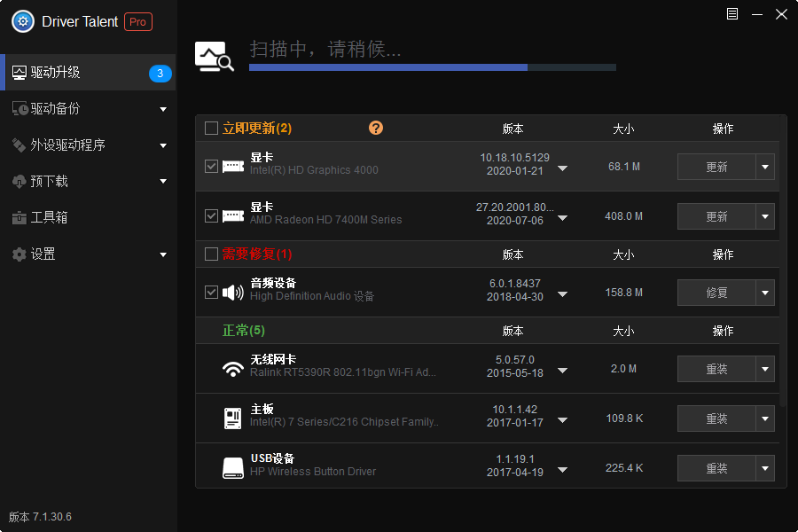Open action arrow beside HP Wireless Button 重装

pyautogui.click(x=765, y=468)
